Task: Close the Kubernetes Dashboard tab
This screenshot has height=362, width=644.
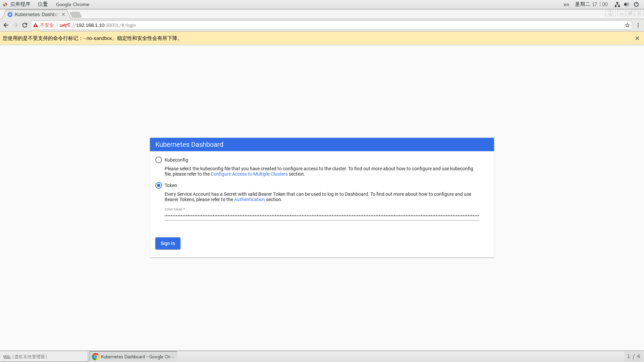Action: (x=63, y=14)
